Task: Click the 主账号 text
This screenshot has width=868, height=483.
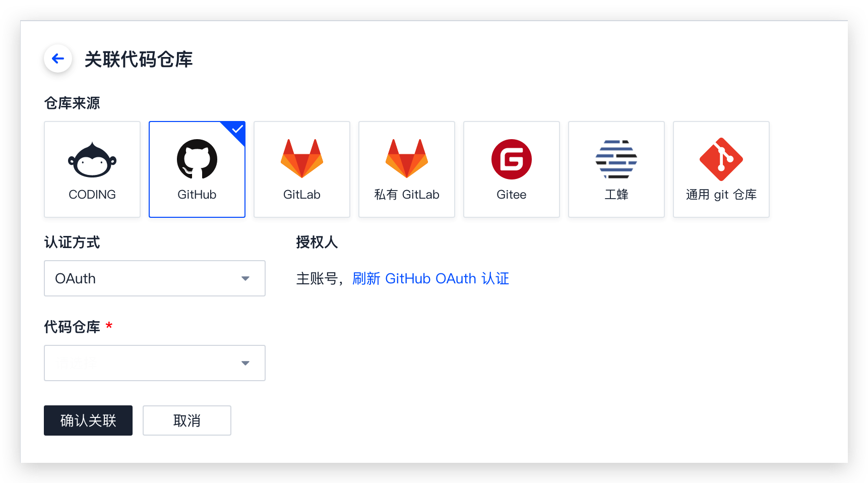Action: pos(317,278)
